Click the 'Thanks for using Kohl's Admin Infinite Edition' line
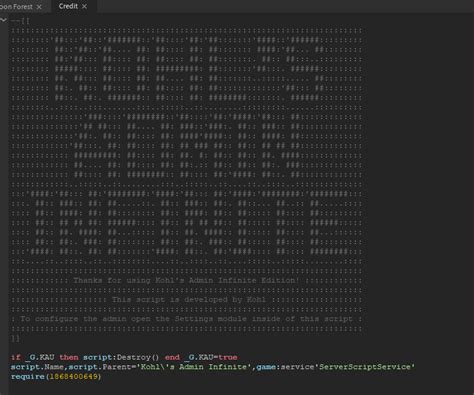 click(186, 281)
